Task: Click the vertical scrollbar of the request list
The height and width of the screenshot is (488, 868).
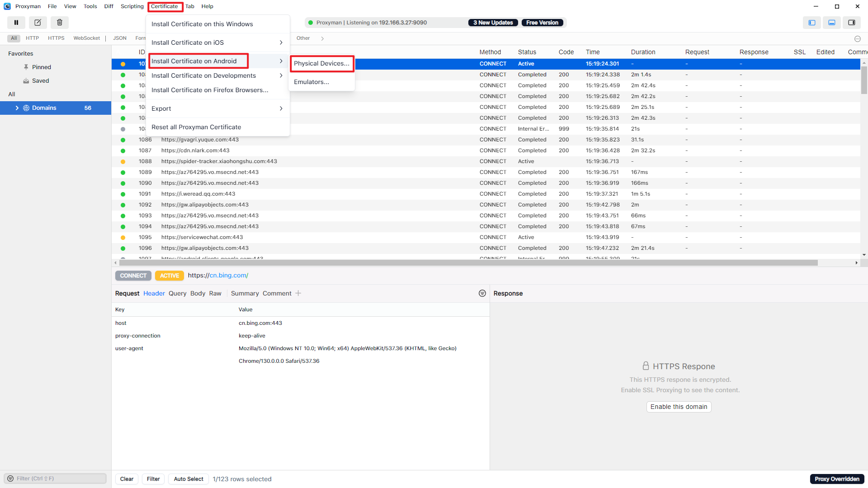Action: [864, 80]
